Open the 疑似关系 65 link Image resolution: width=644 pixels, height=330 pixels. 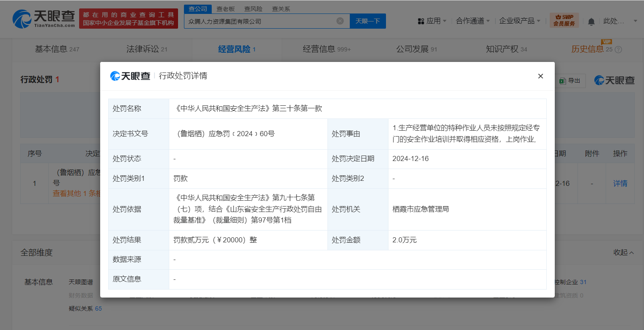[x=85, y=309]
